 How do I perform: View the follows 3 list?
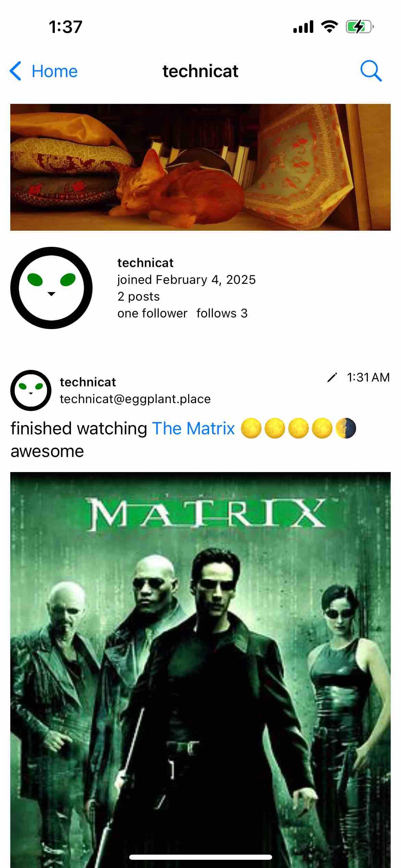pyautogui.click(x=222, y=313)
